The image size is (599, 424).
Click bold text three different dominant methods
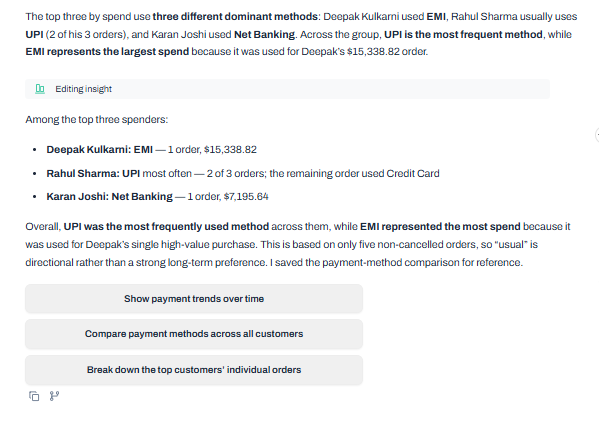(x=235, y=17)
